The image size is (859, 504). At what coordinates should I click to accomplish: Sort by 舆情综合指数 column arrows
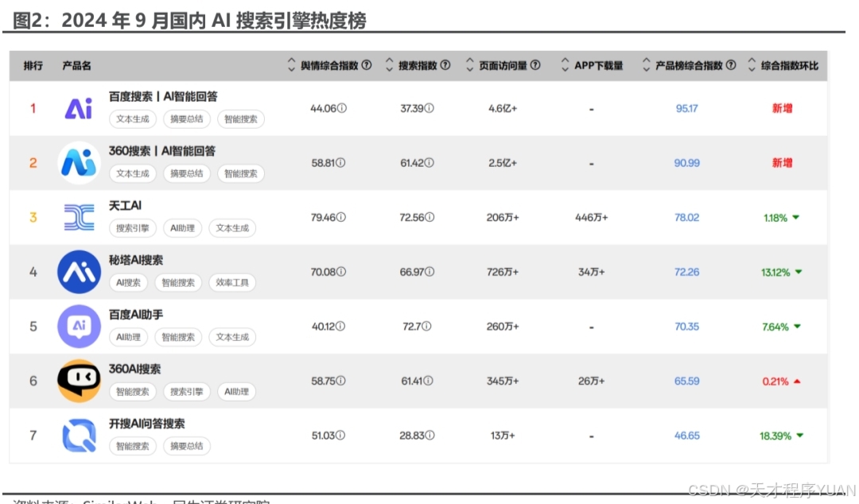click(291, 65)
